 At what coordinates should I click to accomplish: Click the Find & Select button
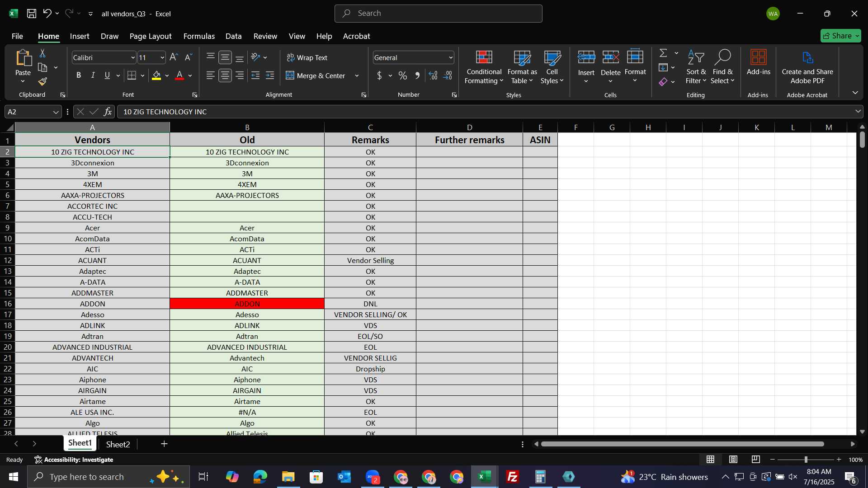click(x=722, y=67)
